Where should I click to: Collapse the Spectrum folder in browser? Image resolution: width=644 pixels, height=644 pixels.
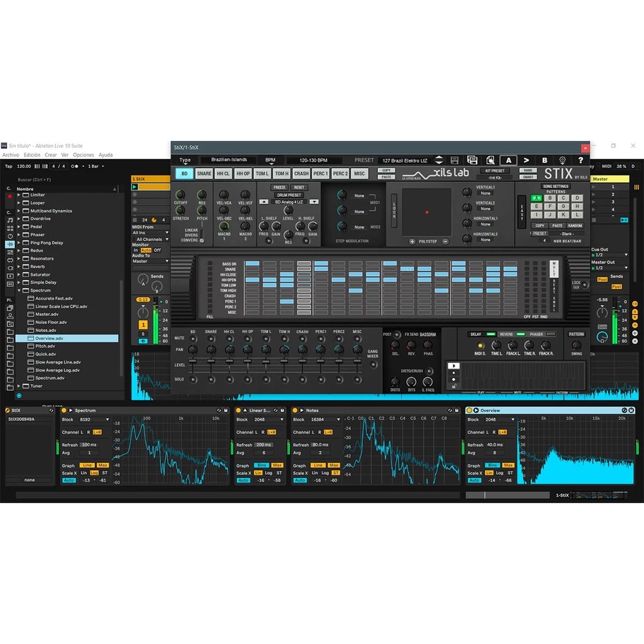click(x=18, y=291)
